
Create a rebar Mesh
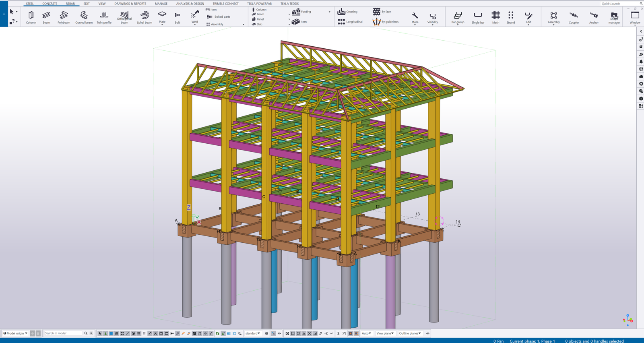(495, 17)
